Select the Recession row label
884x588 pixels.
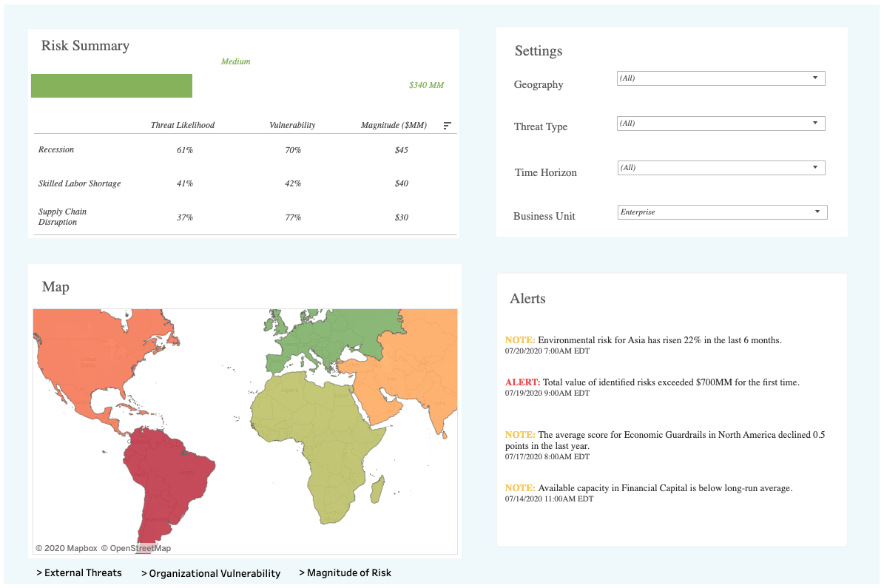pyautogui.click(x=56, y=149)
